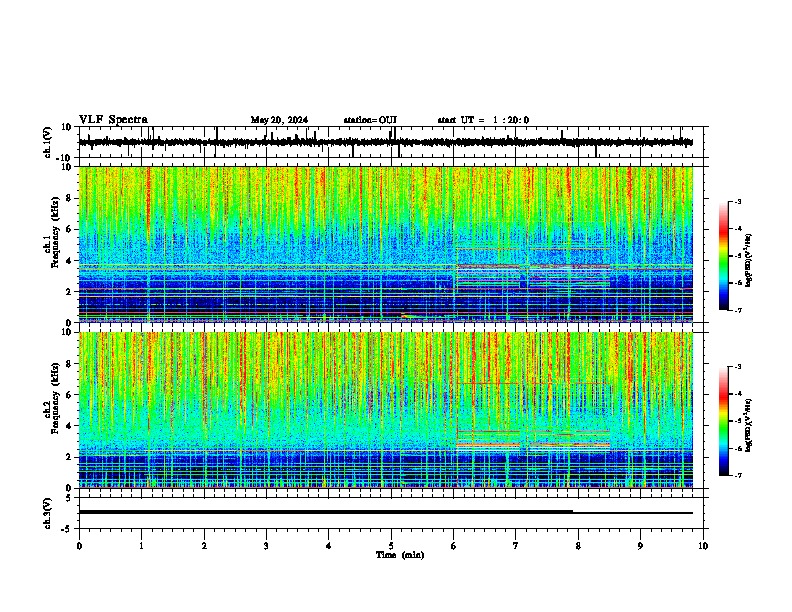Click the "ch.3(V)" axis label
The height and width of the screenshot is (612, 792).
click(47, 513)
